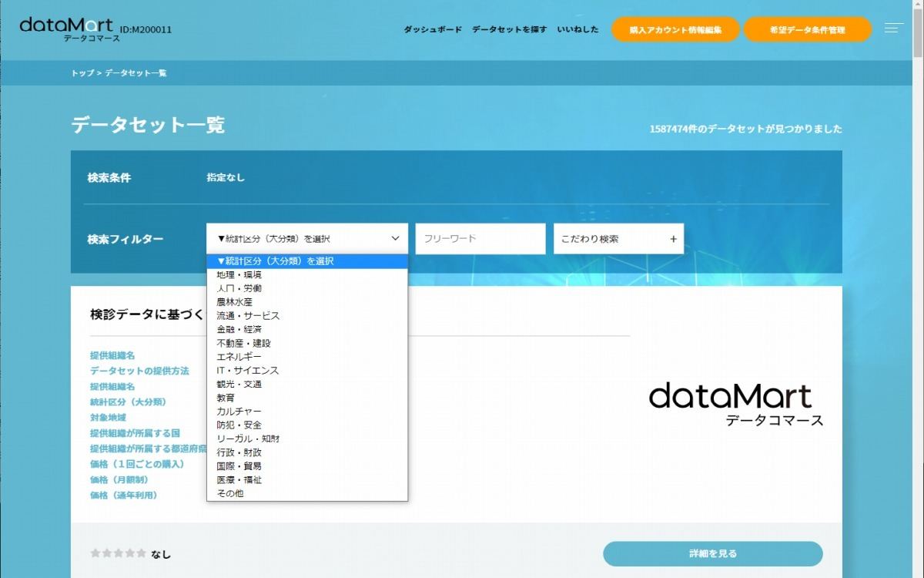
Task: Click the dataMart dataset thumbnail image
Action: 736,405
